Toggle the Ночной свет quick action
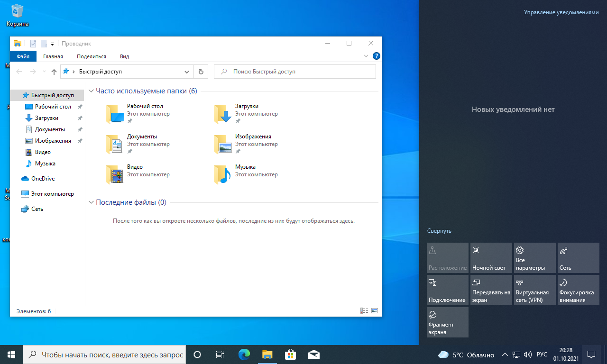This screenshot has height=364, width=607. click(x=491, y=257)
